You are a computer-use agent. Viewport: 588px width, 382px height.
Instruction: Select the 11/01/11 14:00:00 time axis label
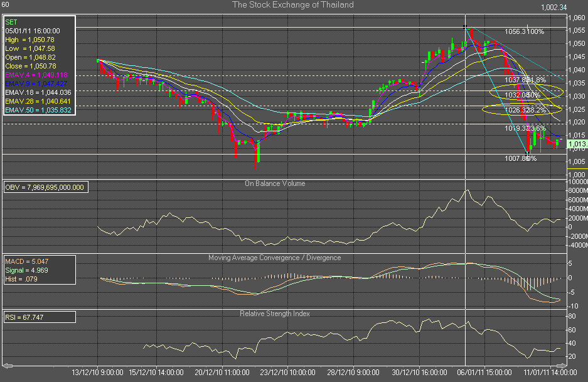tap(550, 372)
